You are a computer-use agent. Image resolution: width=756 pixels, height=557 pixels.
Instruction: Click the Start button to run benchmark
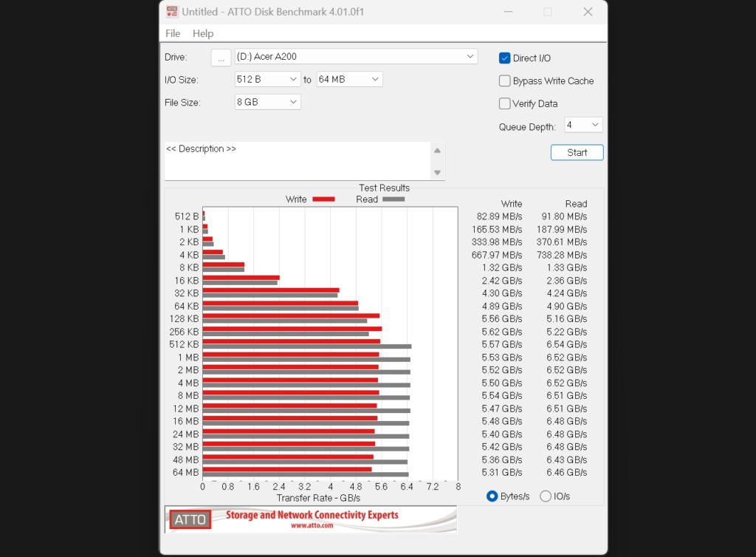point(577,152)
